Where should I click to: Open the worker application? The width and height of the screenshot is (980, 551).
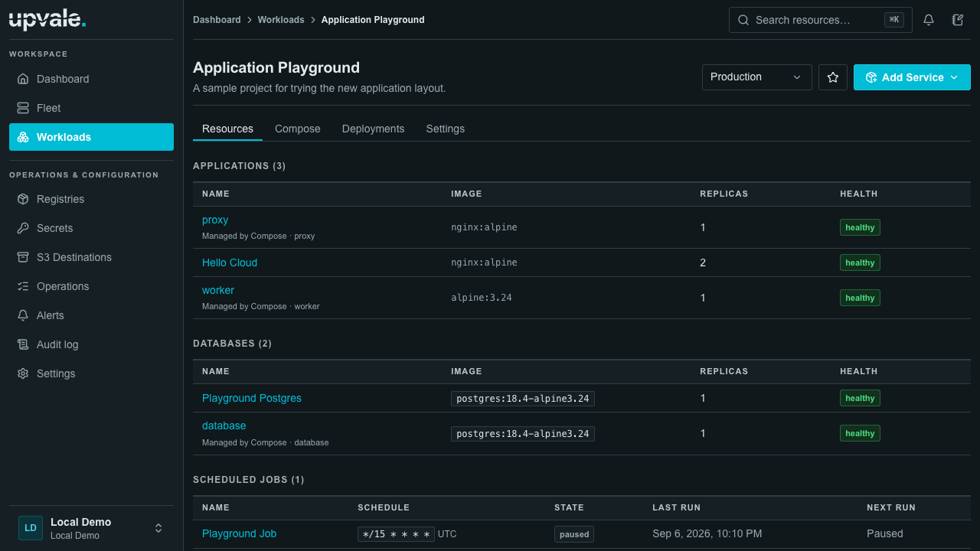pos(218,290)
